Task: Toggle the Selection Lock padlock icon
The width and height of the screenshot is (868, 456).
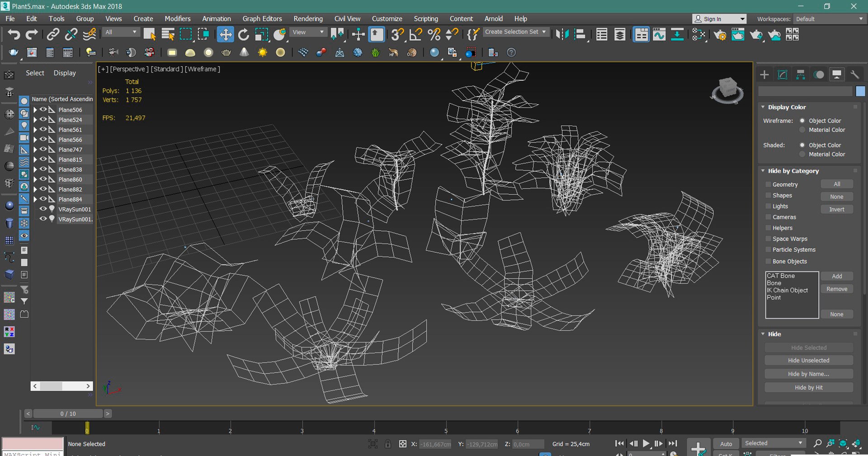Action: pyautogui.click(x=388, y=444)
